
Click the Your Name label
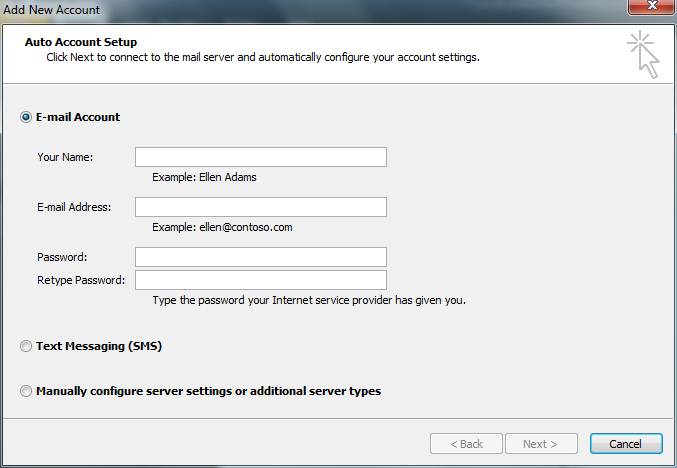65,157
